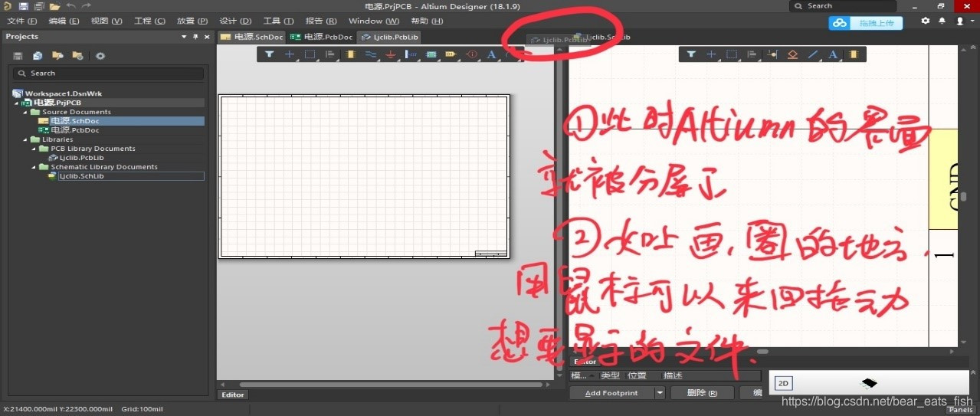Open file via folder icon in title bar

(54, 6)
